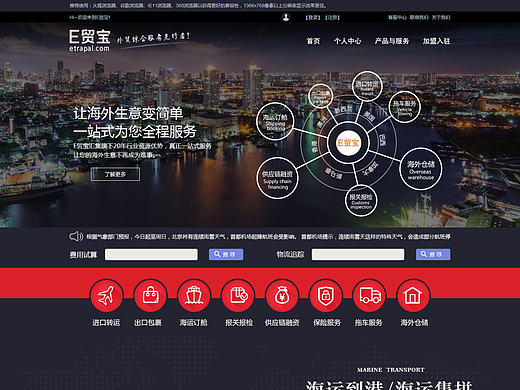Click the 登录 login link
Image resolution: width=520 pixels, height=390 pixels.
(x=313, y=17)
